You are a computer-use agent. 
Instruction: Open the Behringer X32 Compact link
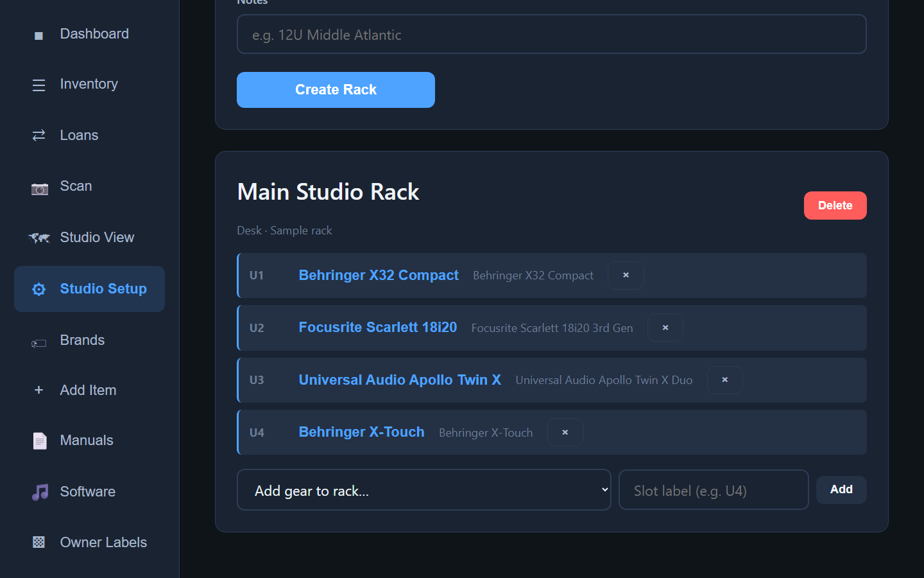pyautogui.click(x=379, y=275)
